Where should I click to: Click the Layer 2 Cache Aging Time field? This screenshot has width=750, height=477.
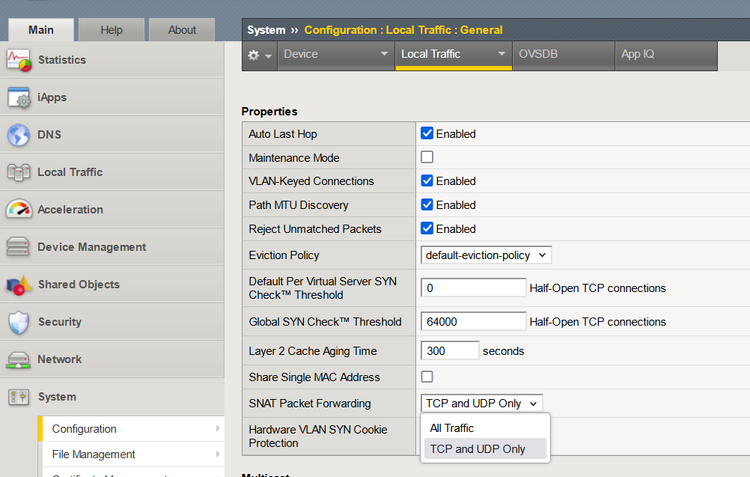pos(450,351)
